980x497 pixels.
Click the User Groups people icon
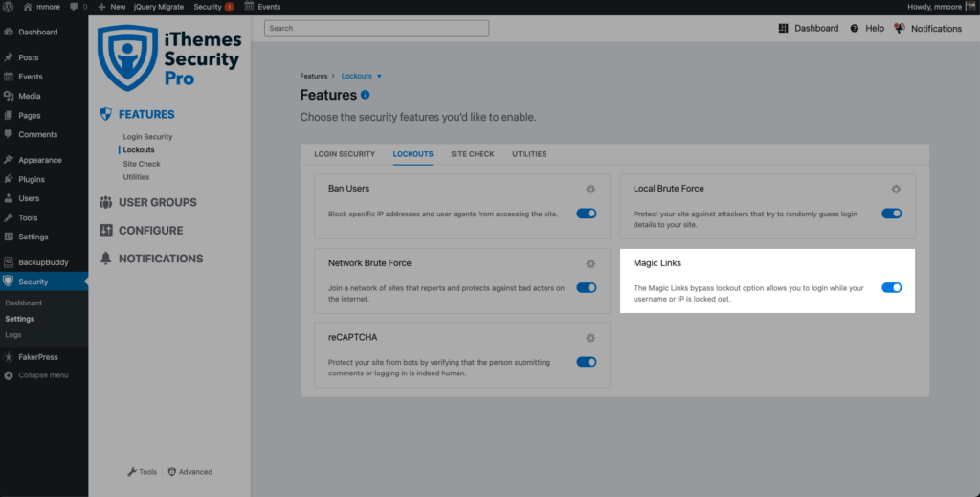tap(105, 202)
